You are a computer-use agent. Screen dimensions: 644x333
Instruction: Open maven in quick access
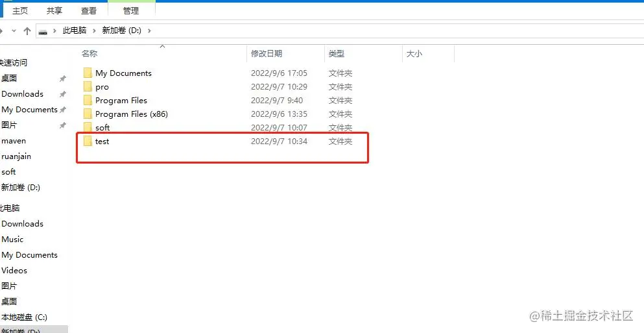pyautogui.click(x=14, y=141)
